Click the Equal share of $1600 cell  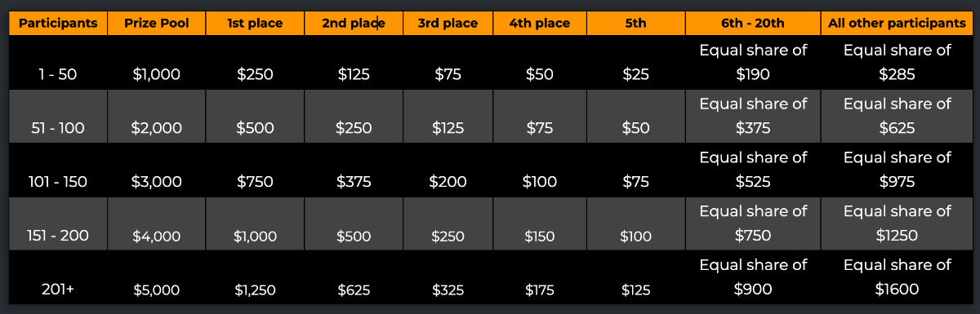coord(897,277)
